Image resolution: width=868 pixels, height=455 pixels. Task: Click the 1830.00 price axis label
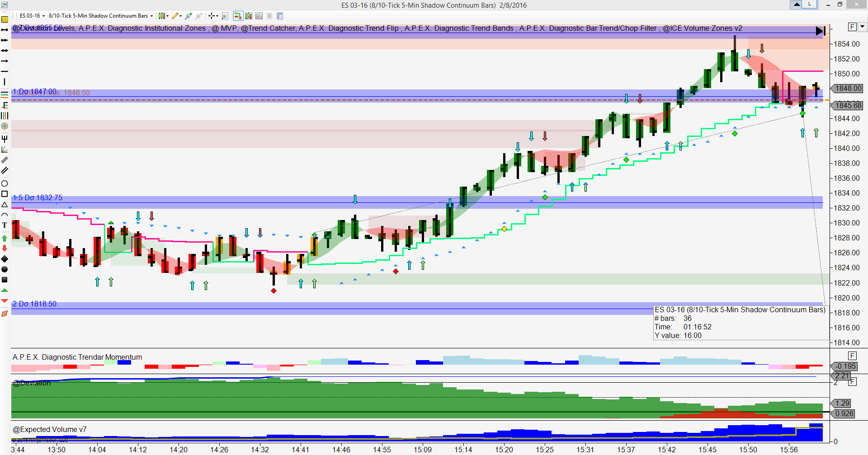coord(847,223)
